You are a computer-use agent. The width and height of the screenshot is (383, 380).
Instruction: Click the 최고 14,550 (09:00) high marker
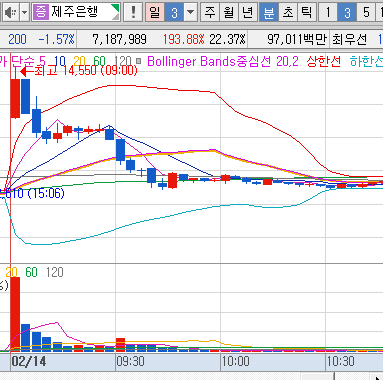click(79, 71)
